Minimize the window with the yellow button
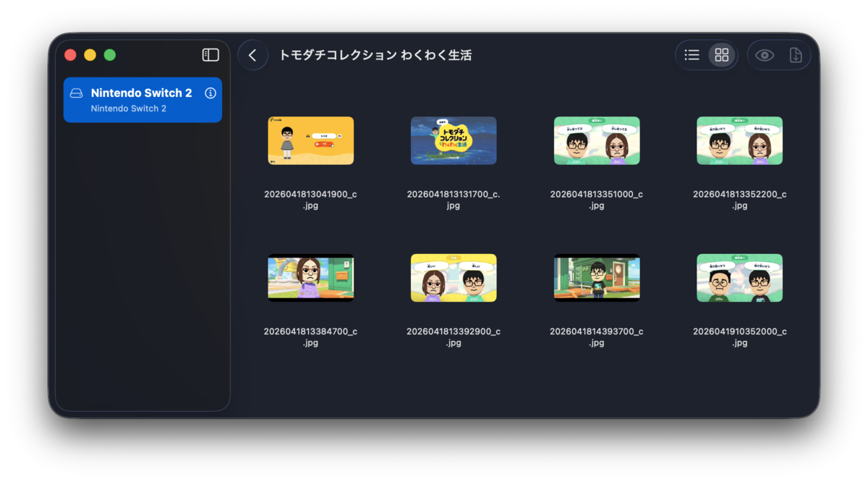Screen dimensions: 868x482 coord(90,55)
